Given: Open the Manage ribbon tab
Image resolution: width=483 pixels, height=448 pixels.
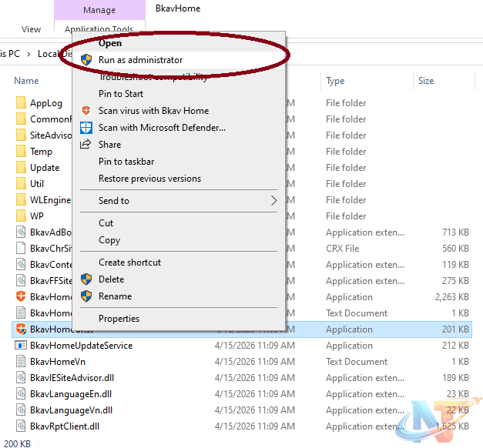Looking at the screenshot, I should tap(99, 10).
